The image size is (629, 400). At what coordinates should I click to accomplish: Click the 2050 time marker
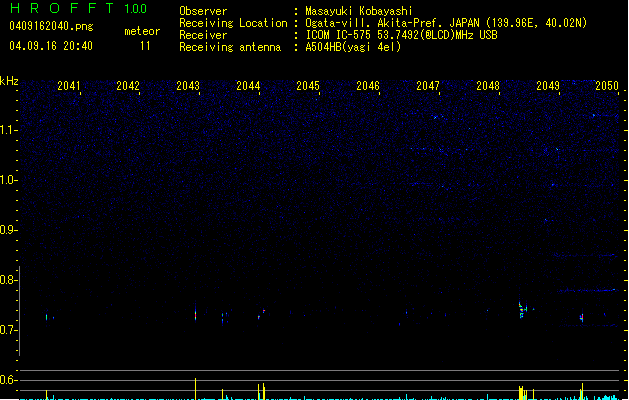click(x=607, y=86)
